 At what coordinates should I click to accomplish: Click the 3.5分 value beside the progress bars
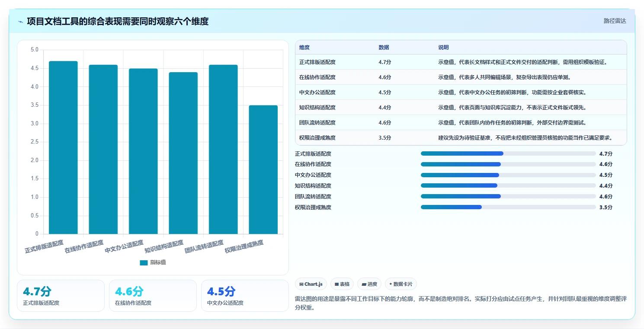(606, 208)
